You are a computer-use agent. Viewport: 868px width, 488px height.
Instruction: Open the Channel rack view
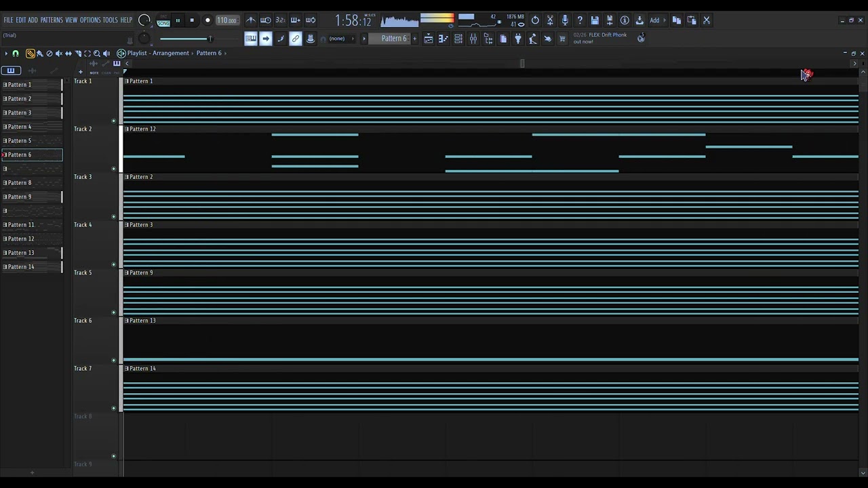458,39
